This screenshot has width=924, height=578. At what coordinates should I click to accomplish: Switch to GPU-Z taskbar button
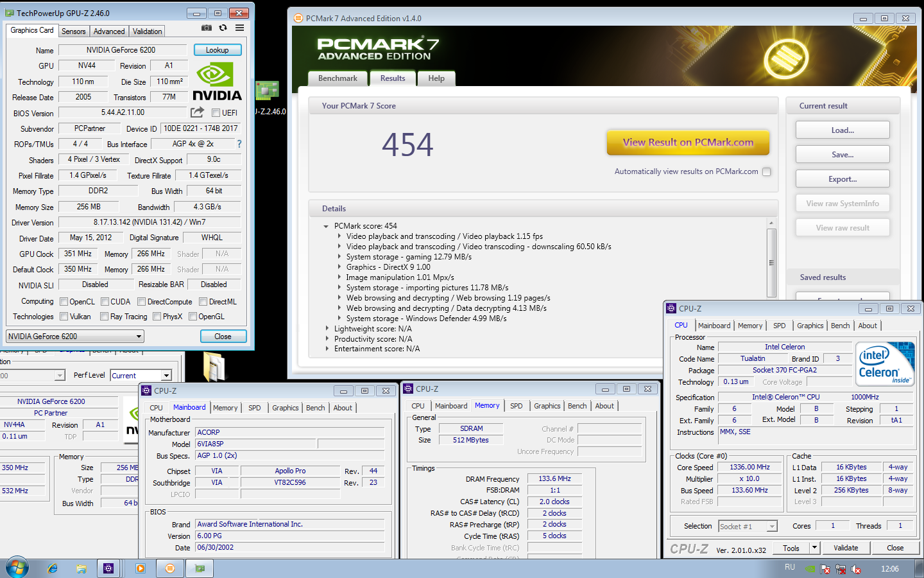click(x=200, y=568)
